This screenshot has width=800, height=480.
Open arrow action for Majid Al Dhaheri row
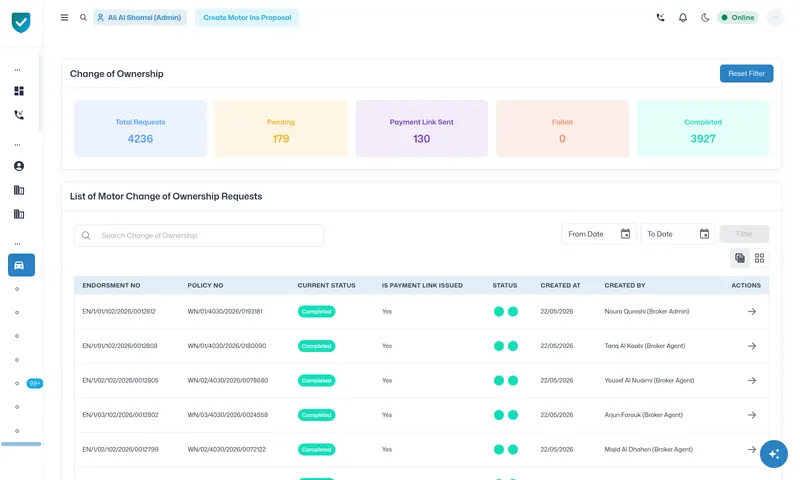tap(752, 449)
